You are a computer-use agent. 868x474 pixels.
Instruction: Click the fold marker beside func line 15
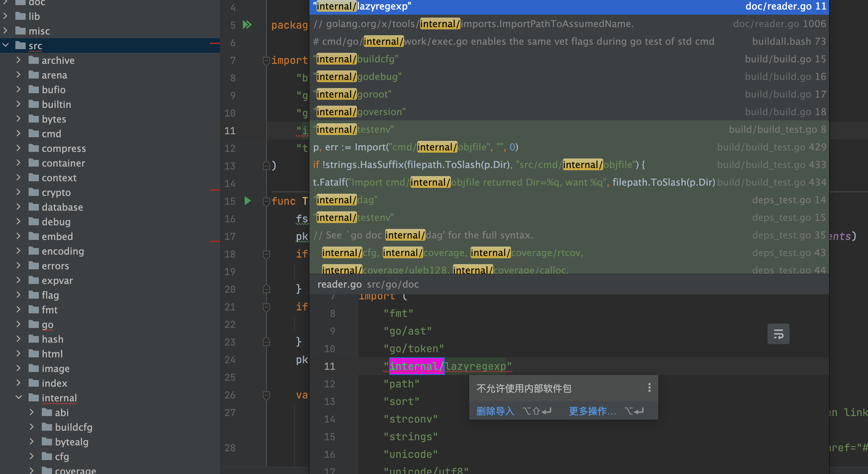pyautogui.click(x=266, y=201)
